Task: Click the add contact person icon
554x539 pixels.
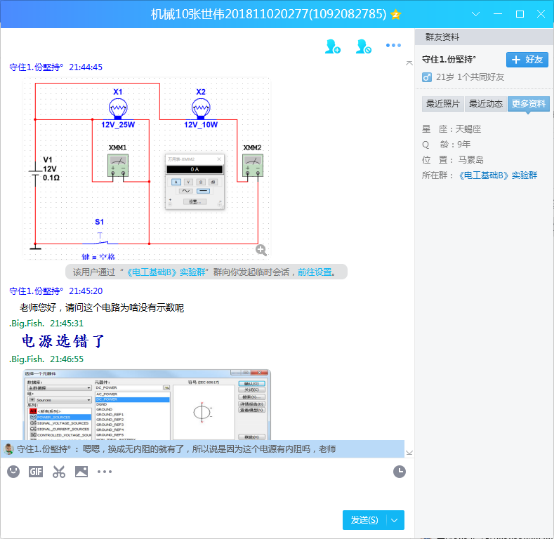Action: click(x=332, y=46)
